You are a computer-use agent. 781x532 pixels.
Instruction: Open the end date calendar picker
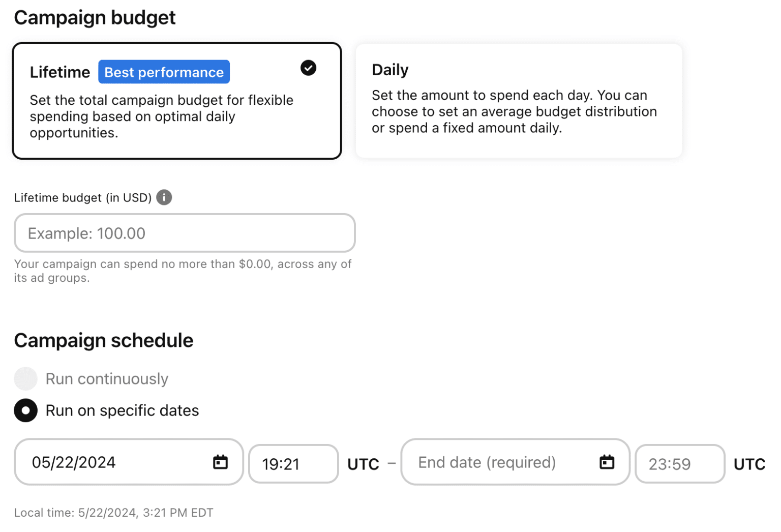606,462
